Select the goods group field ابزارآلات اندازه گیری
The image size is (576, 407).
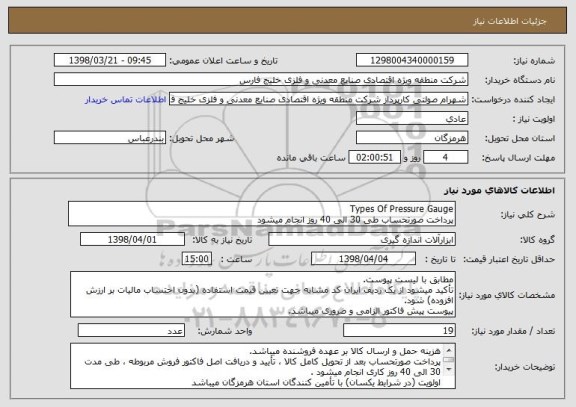pos(362,239)
